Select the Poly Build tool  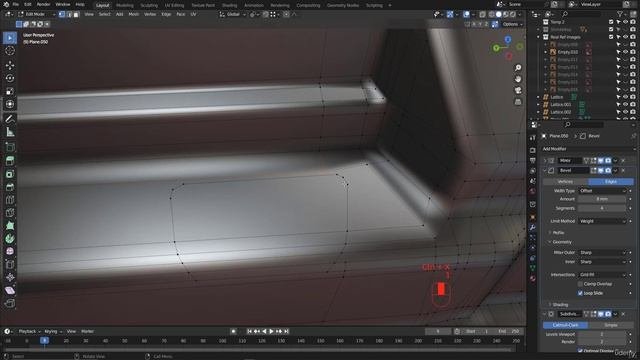click(x=10, y=226)
